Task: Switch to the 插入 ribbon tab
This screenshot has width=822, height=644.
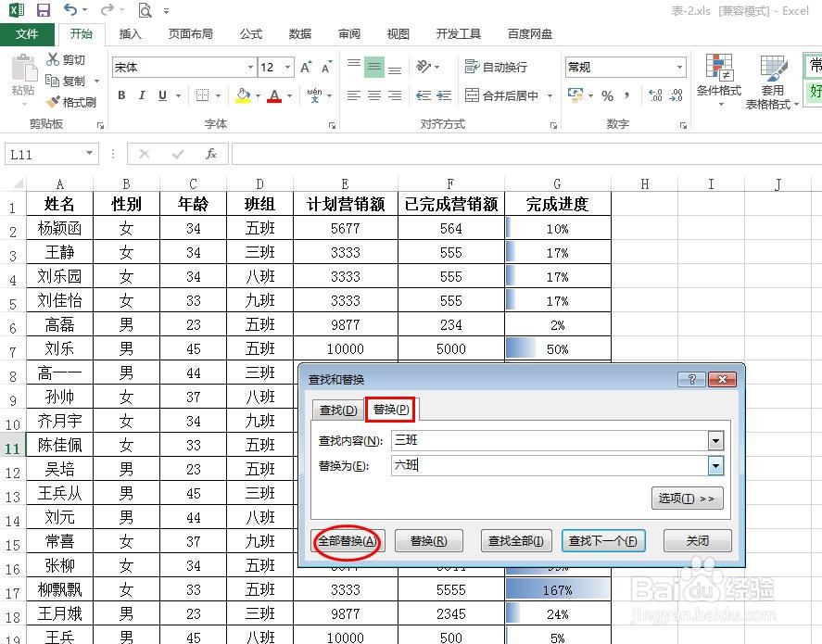Action: (130, 33)
